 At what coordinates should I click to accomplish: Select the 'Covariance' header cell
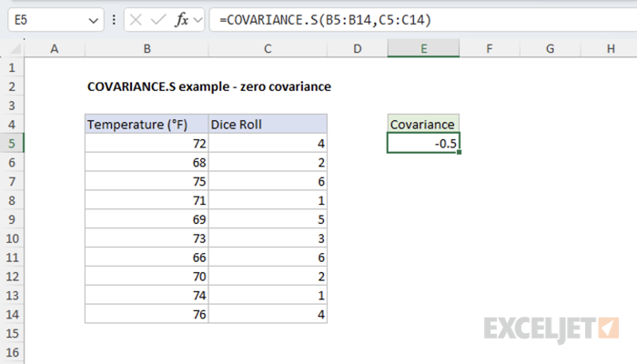click(x=423, y=125)
